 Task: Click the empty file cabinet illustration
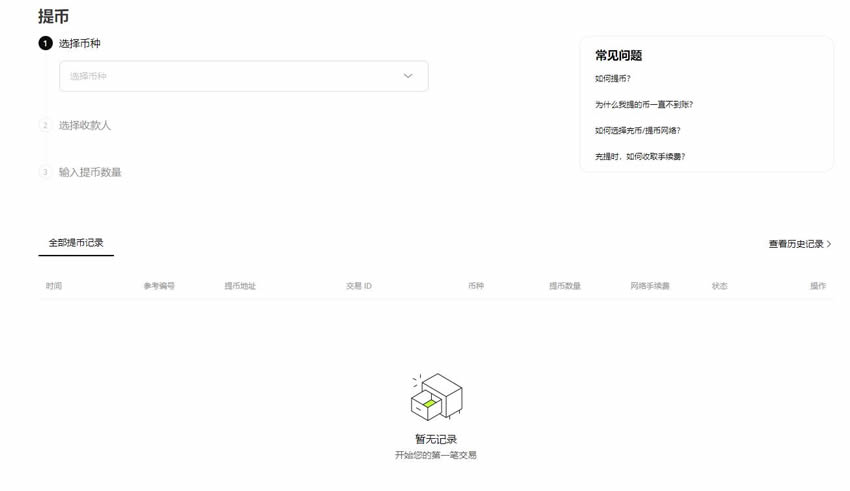[436, 398]
